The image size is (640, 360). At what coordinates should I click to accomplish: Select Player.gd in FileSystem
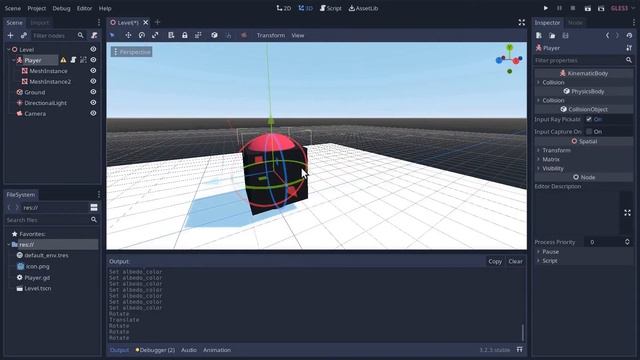pos(37,278)
